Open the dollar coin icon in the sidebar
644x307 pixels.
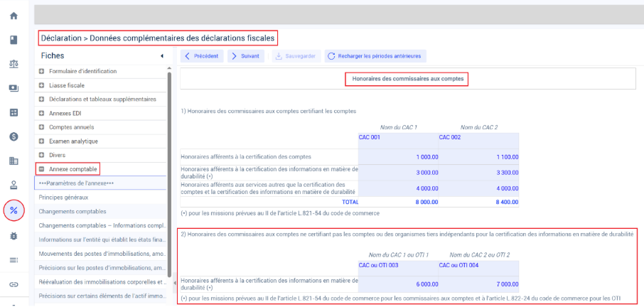click(x=14, y=136)
